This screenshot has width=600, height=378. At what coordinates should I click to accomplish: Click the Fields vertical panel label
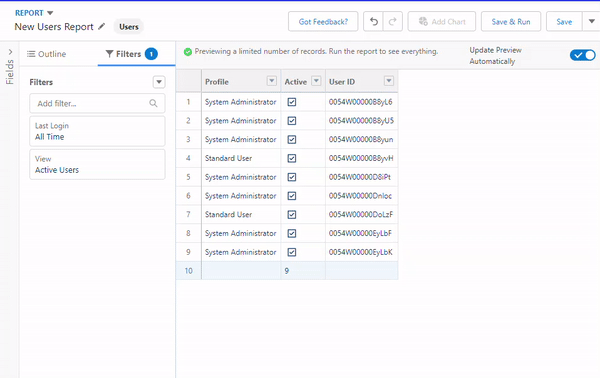(x=10, y=72)
